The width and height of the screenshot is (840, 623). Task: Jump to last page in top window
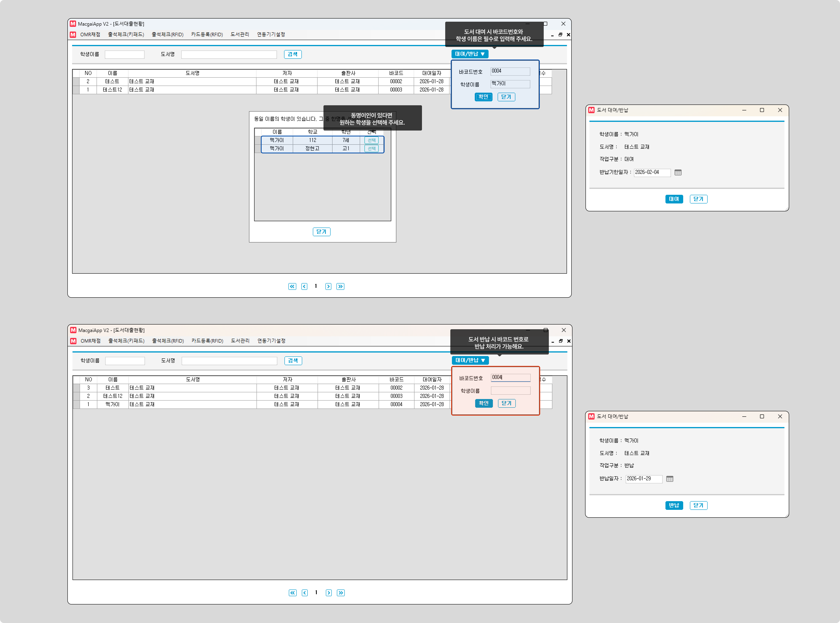pyautogui.click(x=340, y=286)
